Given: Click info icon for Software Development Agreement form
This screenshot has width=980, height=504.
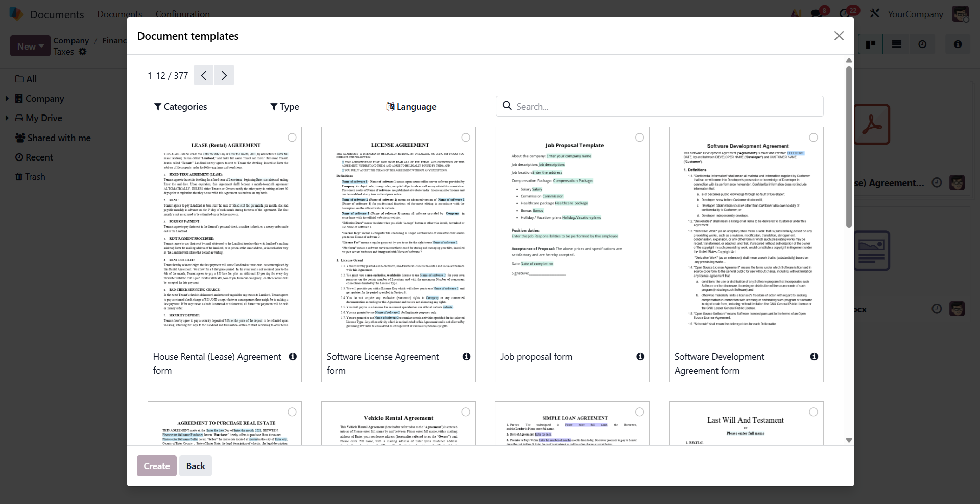Looking at the screenshot, I should [x=814, y=357].
